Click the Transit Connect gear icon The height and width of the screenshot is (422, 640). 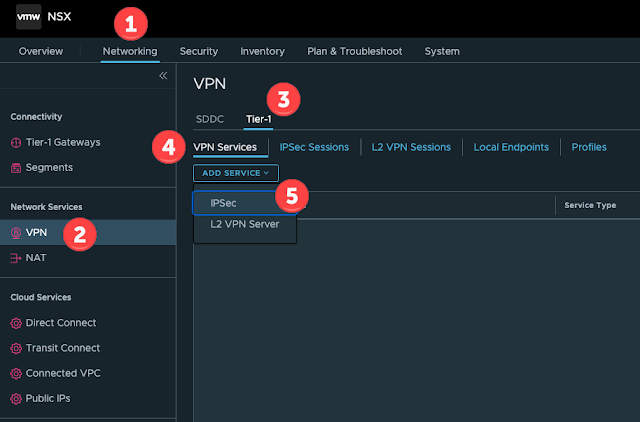pyautogui.click(x=16, y=348)
